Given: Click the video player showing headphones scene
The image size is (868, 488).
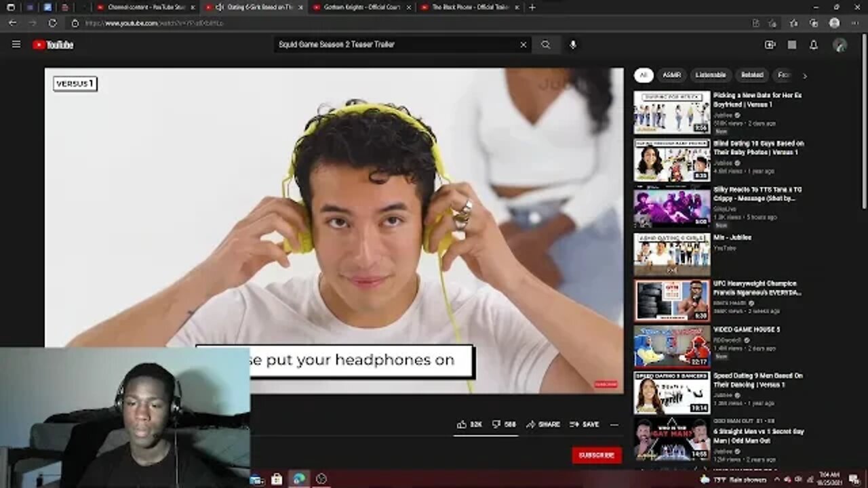Looking at the screenshot, I should tap(334, 230).
